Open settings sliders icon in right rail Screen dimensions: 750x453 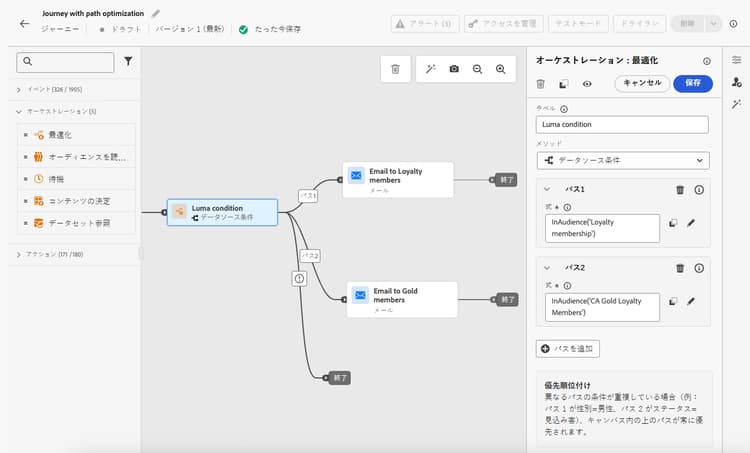[x=736, y=60]
